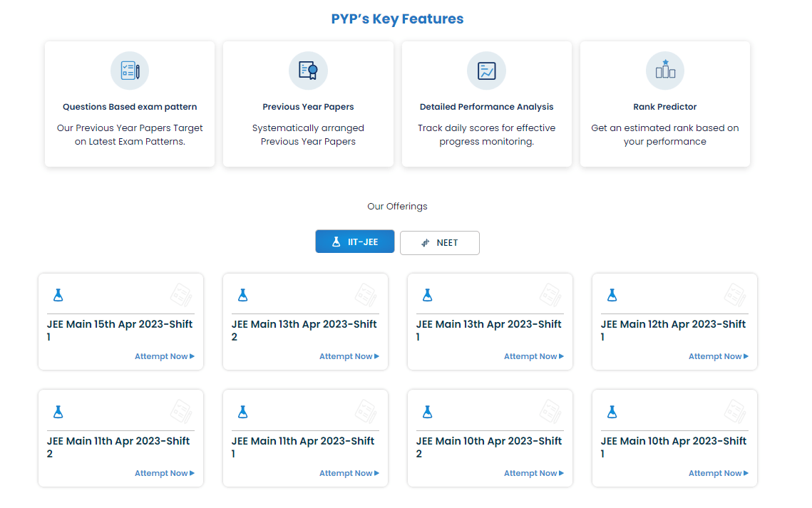The height and width of the screenshot is (508, 812).
Task: Click faded paper icon on JEE Main 13th Apr Shift 2 card
Action: (366, 294)
